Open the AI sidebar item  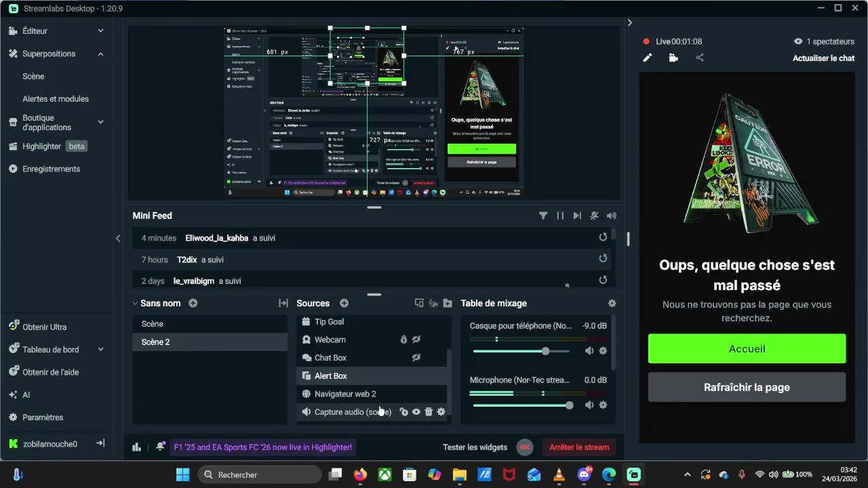click(x=20, y=394)
